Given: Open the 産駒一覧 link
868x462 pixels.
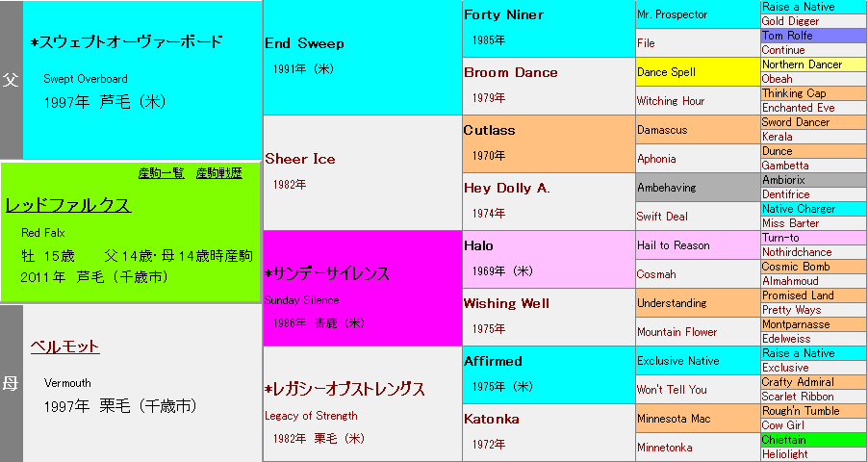Looking at the screenshot, I should (x=161, y=173).
